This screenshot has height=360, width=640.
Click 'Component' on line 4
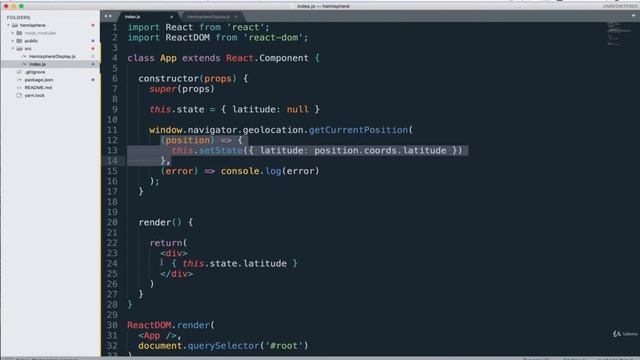click(284, 58)
